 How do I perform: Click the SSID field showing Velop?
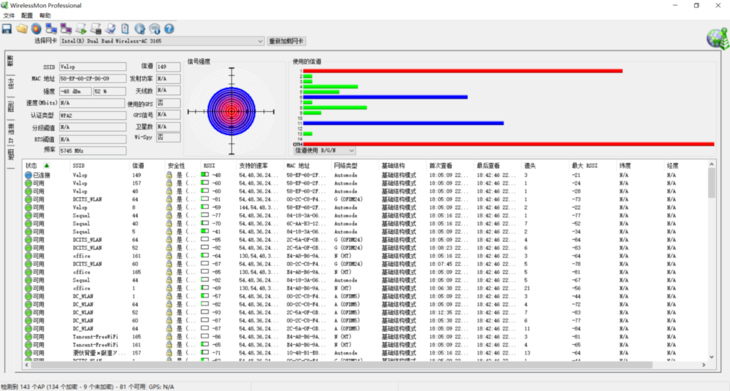(x=93, y=67)
